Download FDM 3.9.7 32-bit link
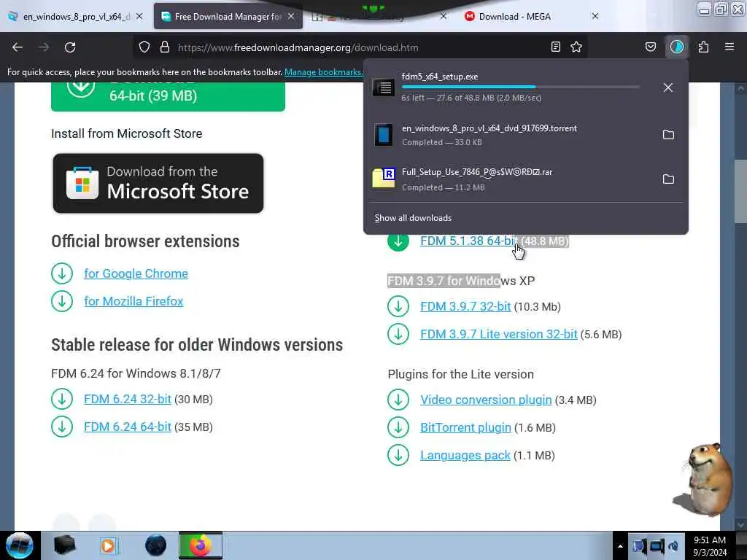 click(x=465, y=306)
